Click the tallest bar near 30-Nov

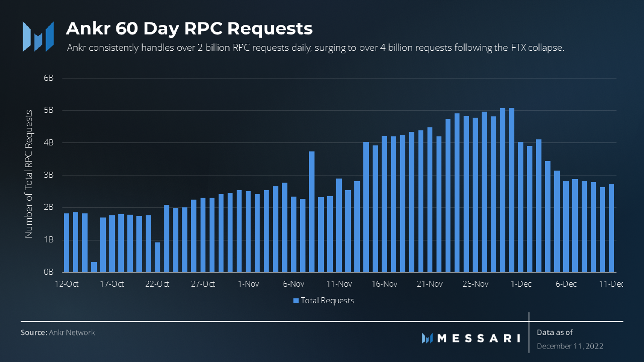point(511,190)
